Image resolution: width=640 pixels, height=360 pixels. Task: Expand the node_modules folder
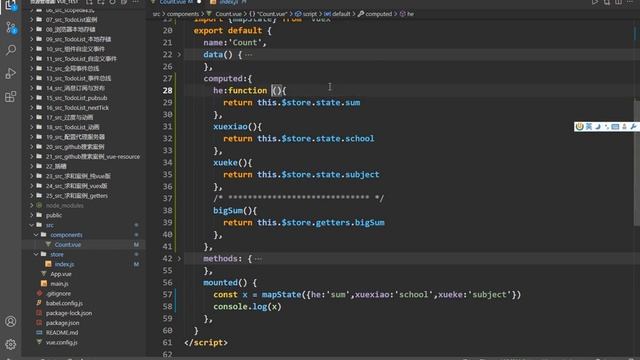[x=31, y=205]
